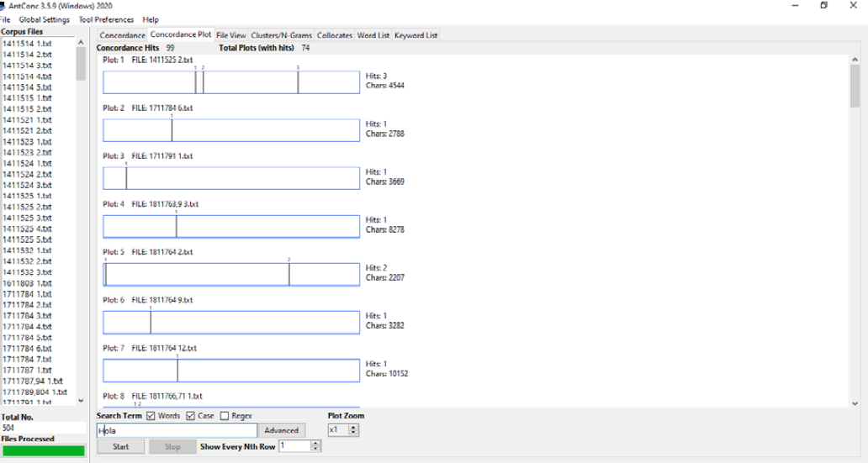Open the Global Settings menu
Image resolution: width=868 pixels, height=463 pixels.
[x=45, y=19]
